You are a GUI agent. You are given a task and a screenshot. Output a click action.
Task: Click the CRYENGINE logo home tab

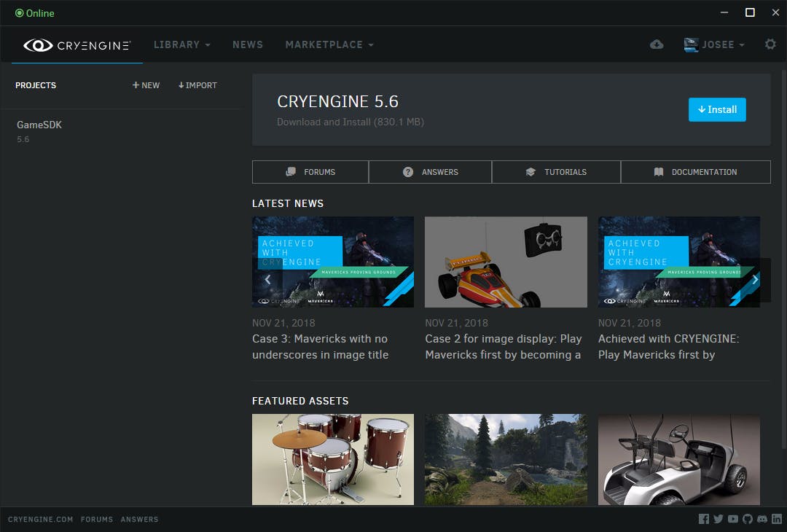[77, 45]
